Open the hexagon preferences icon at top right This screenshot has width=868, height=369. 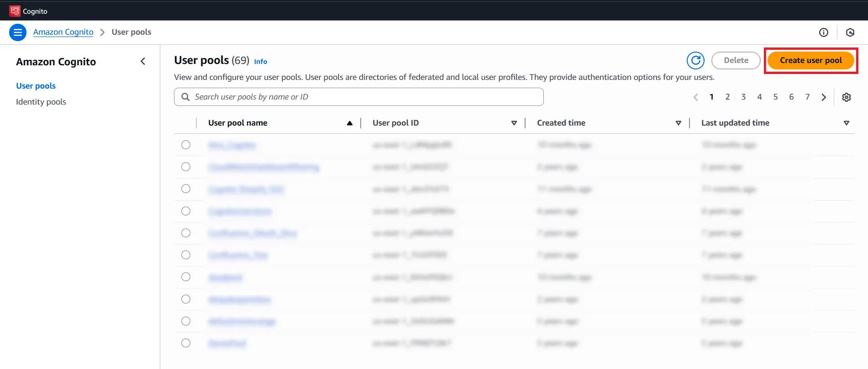(850, 32)
